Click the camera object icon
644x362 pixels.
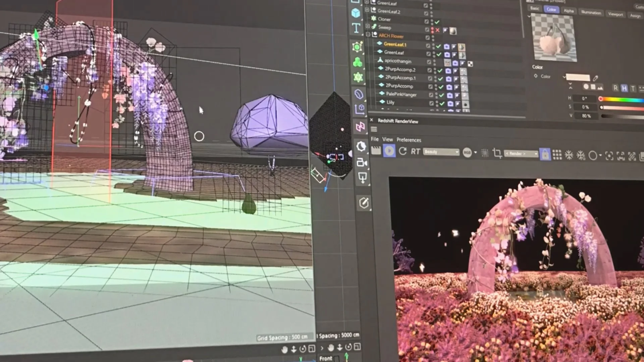[x=362, y=163]
